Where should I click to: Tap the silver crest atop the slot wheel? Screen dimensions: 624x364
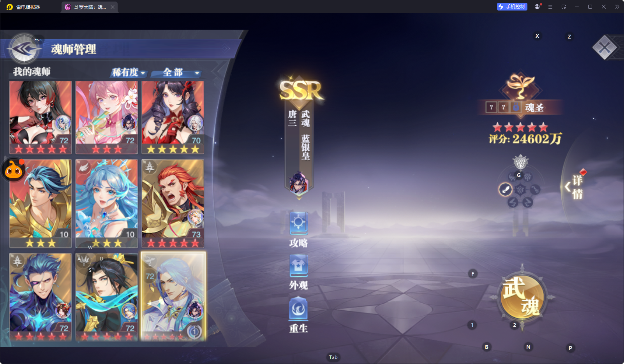click(x=520, y=162)
